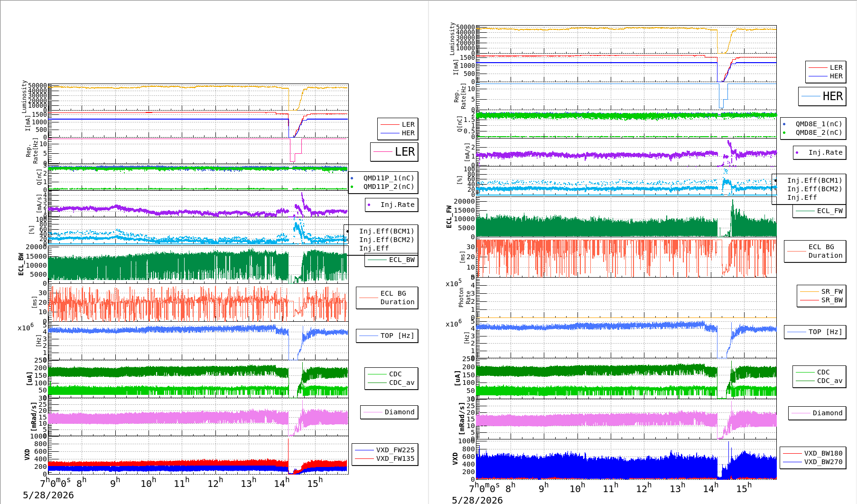Select the ECL_FW legend label
Viewport: 857px width, 504px height.
[820, 211]
